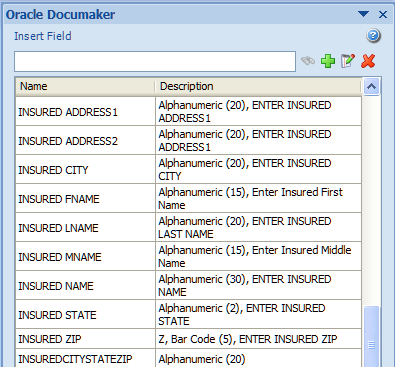This screenshot has height=367, width=395.
Task: Sort the list by Name column header
Action: point(85,86)
